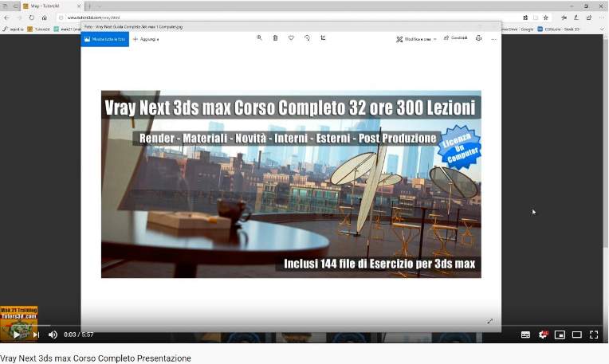Click Mostra tutte le foto button
The image size is (609, 364).
click(105, 39)
